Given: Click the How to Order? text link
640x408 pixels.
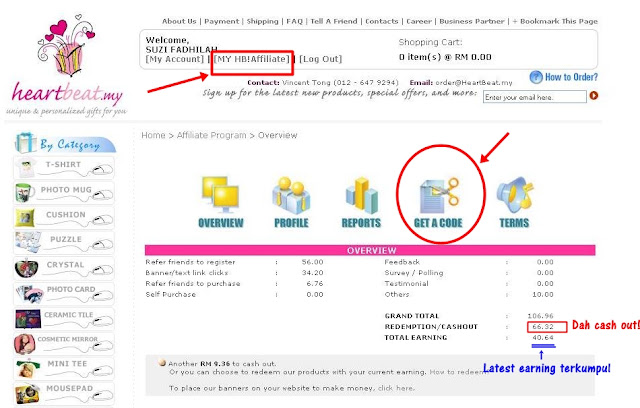Looking at the screenshot, I should point(571,77).
